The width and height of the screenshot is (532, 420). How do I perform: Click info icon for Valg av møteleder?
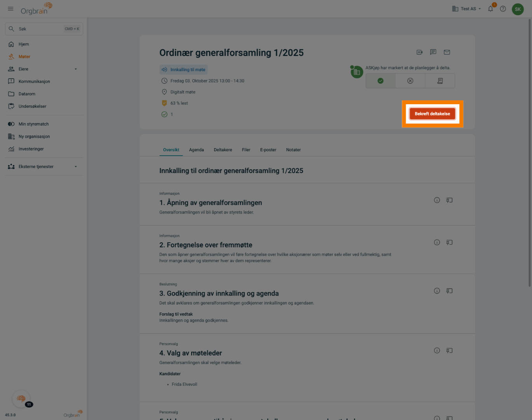point(437,351)
